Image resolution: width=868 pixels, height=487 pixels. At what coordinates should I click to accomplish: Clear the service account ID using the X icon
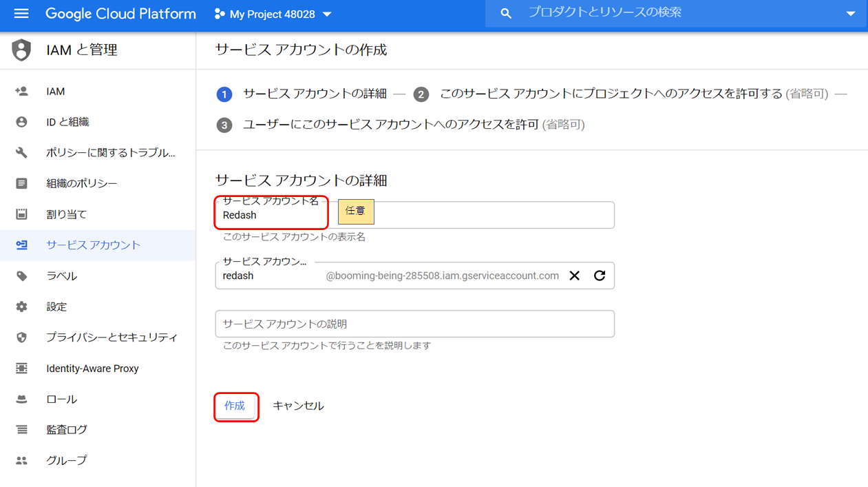point(575,275)
